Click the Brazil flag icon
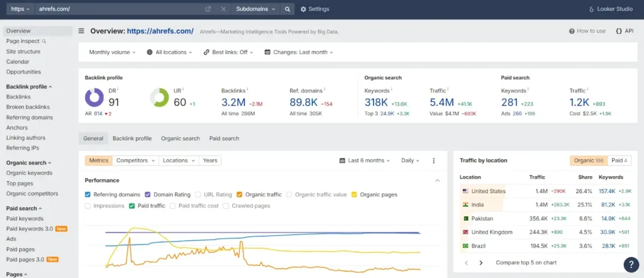The width and height of the screenshot is (644, 278). (x=466, y=246)
